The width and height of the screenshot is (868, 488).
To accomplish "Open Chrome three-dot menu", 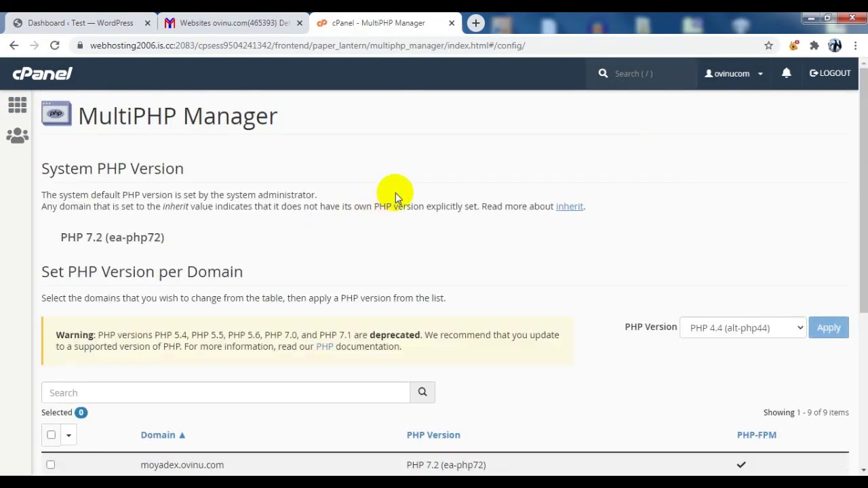I will pos(856,45).
